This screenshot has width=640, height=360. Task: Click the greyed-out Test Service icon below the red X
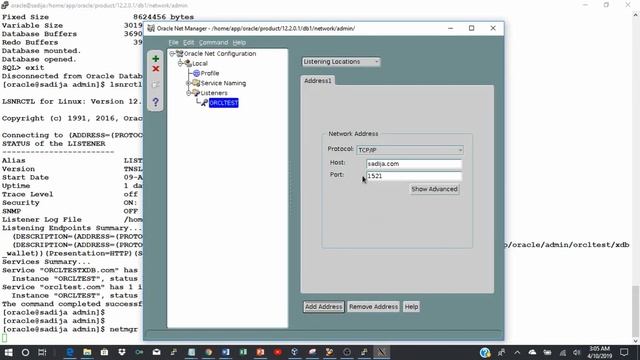(x=156, y=84)
